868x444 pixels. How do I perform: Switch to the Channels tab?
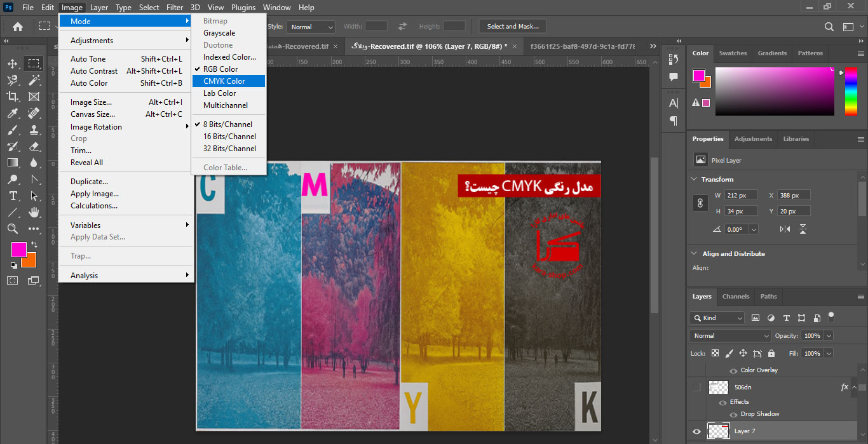click(735, 296)
